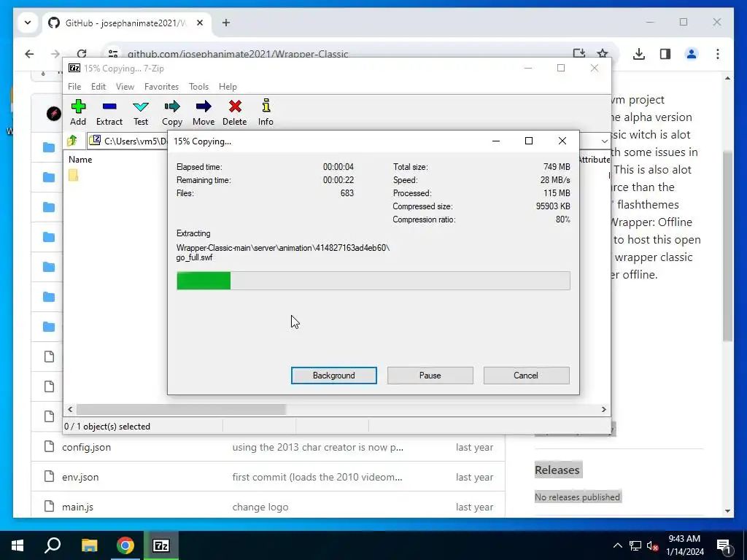
Task: Click the muted volume tray icon
Action: tap(652, 545)
